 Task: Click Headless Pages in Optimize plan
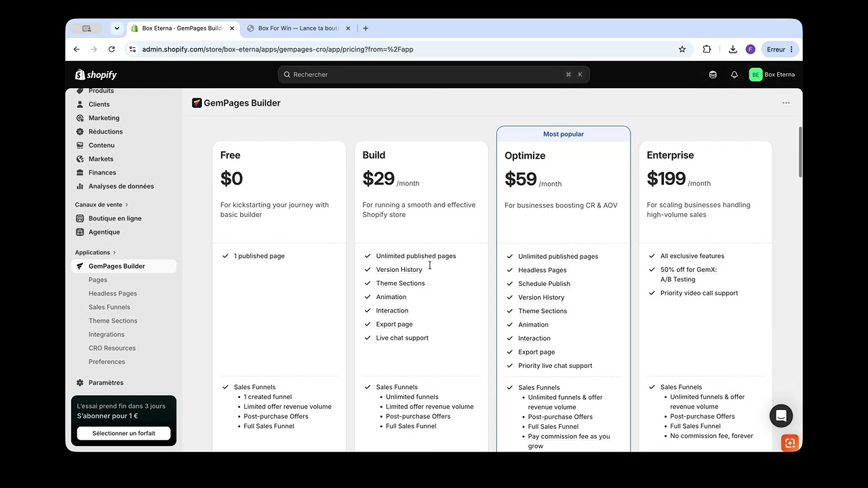pos(542,270)
